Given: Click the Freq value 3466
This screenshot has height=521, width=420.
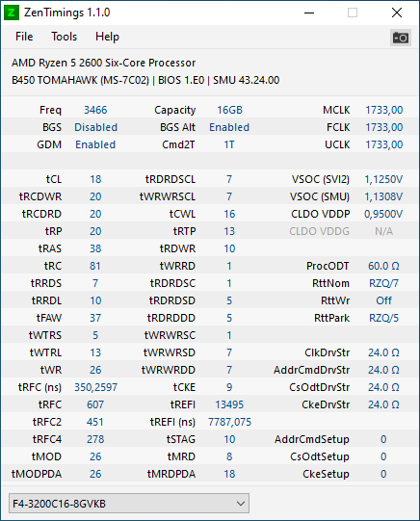Looking at the screenshot, I should (95, 110).
